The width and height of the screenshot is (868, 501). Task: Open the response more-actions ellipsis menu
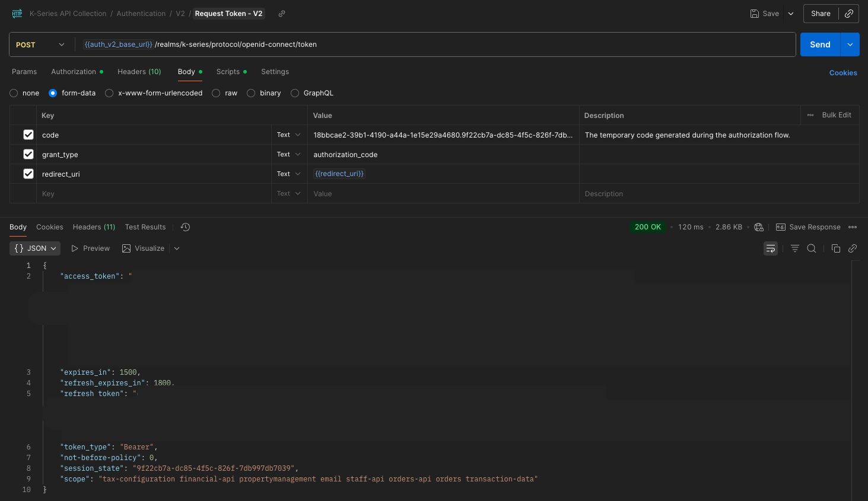[853, 226]
